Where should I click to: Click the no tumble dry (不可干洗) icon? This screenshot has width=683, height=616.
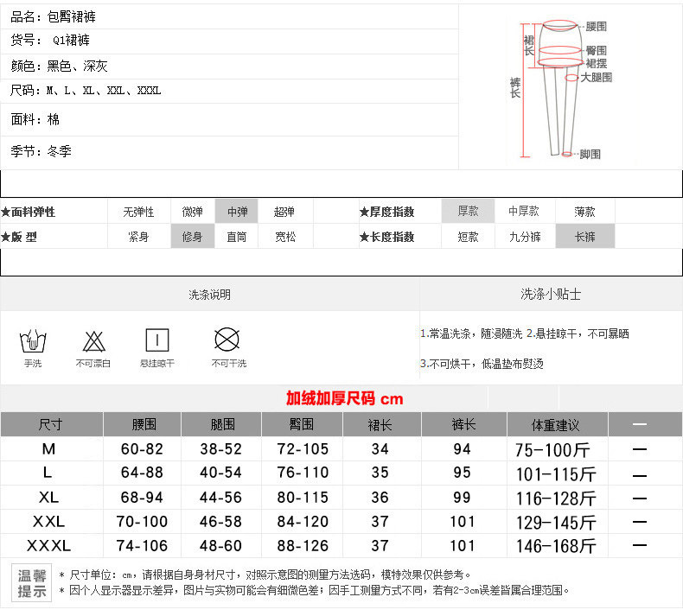point(227,339)
